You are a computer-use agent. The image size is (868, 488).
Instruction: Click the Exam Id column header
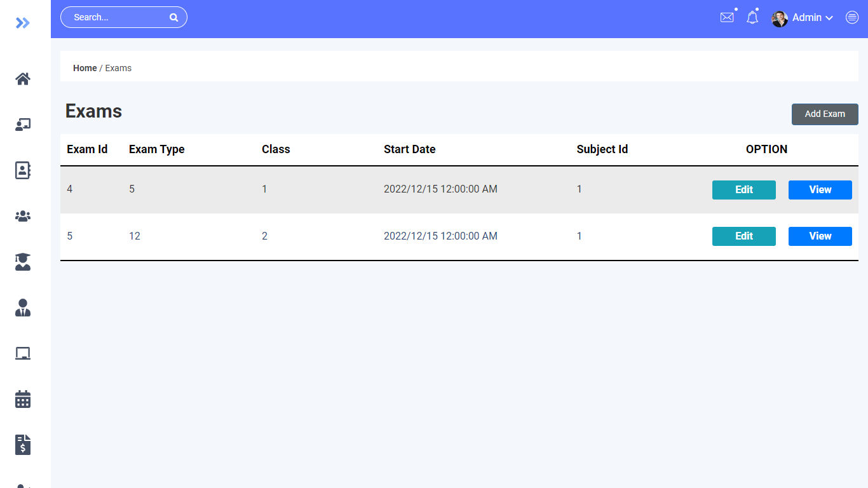(87, 149)
